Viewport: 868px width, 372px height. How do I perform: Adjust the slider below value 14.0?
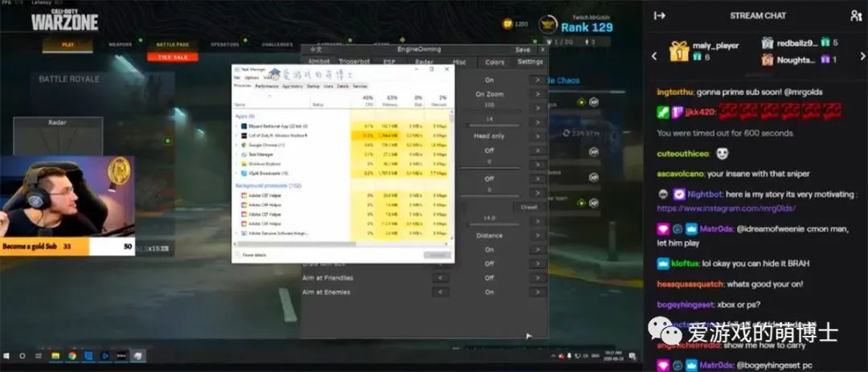[493, 225]
